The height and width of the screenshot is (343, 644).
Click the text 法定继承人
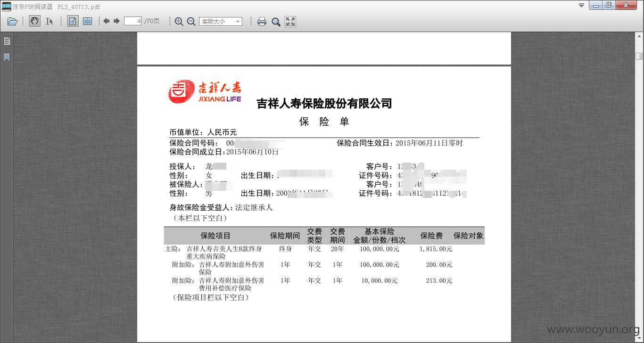(x=254, y=207)
